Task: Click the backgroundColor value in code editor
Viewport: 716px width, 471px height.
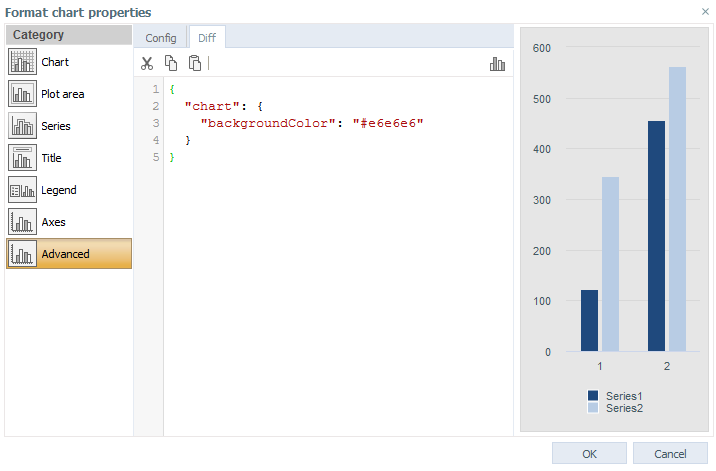Action: point(388,123)
